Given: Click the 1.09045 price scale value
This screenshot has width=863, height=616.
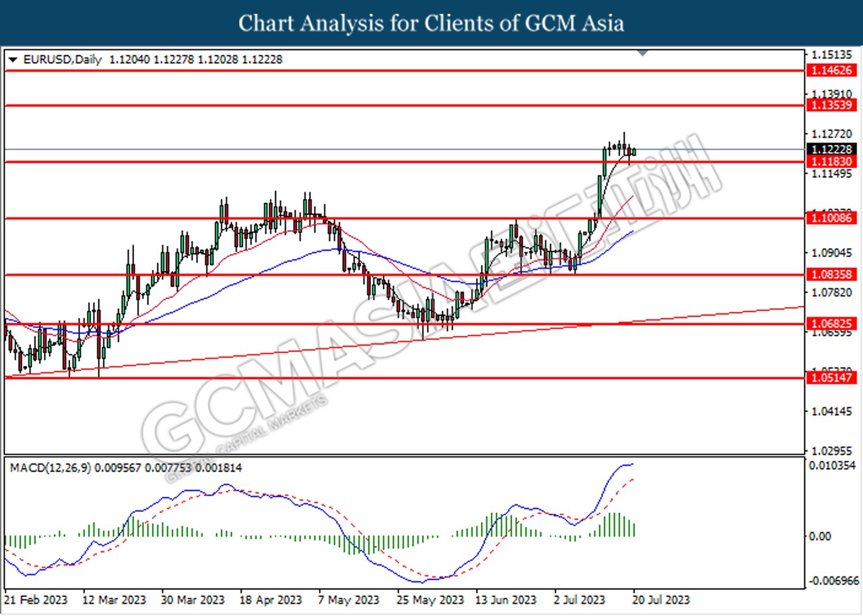Looking at the screenshot, I should pyautogui.click(x=831, y=253).
